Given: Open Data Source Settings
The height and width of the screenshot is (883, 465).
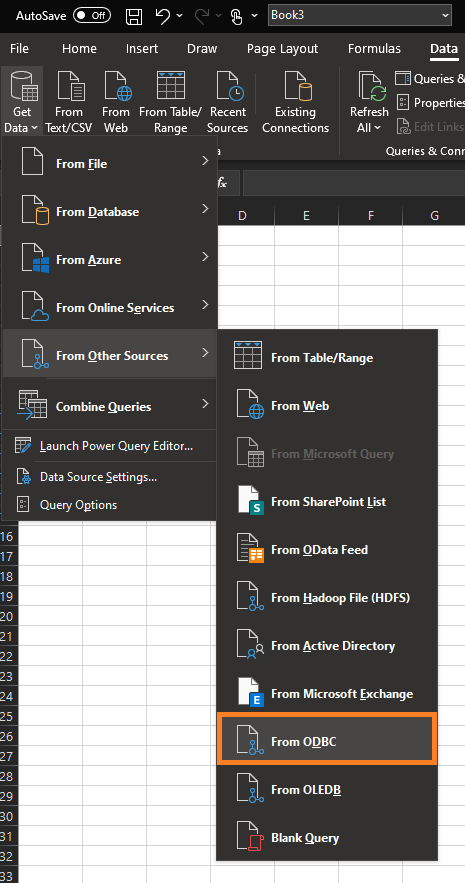Looking at the screenshot, I should [110, 477].
